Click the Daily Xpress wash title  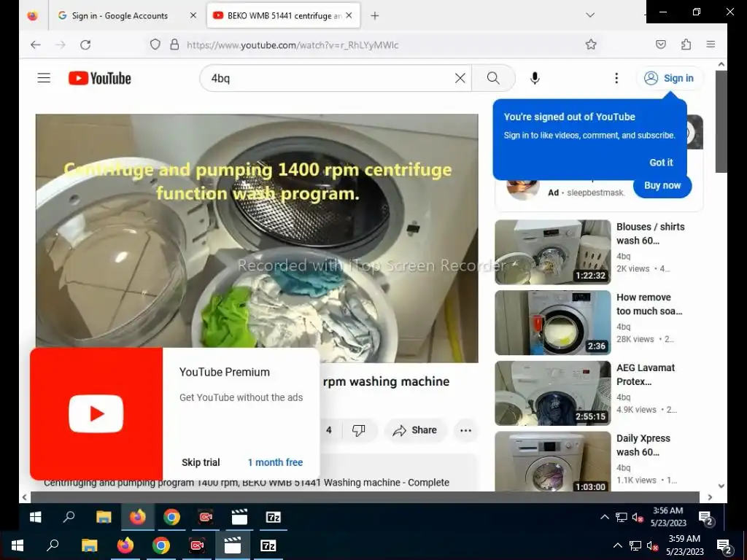(x=643, y=445)
